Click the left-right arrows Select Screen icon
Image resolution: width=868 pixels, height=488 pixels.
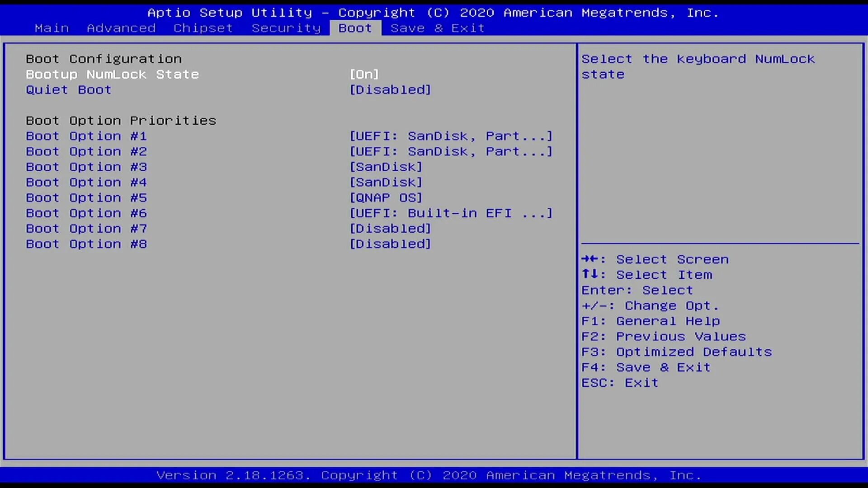[x=590, y=259]
